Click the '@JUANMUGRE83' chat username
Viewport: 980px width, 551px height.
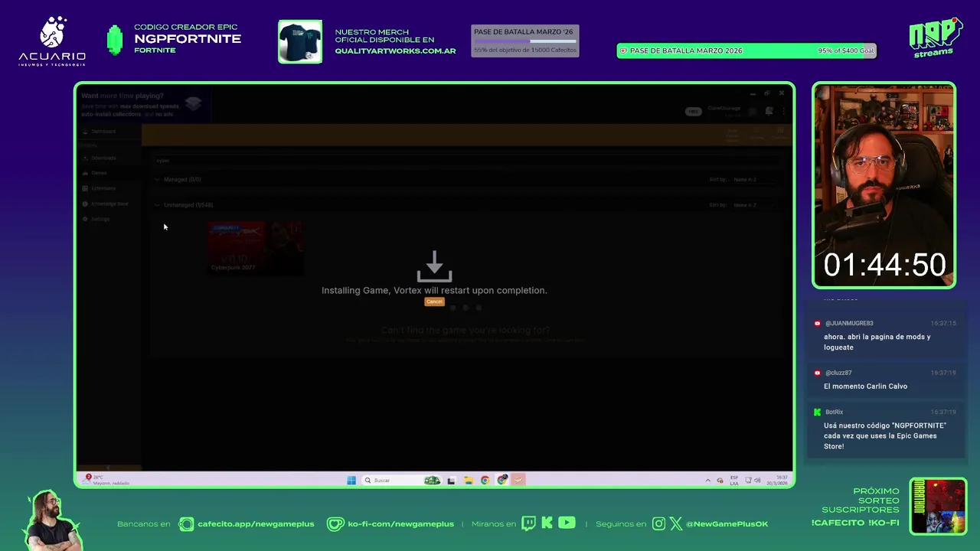pos(849,324)
